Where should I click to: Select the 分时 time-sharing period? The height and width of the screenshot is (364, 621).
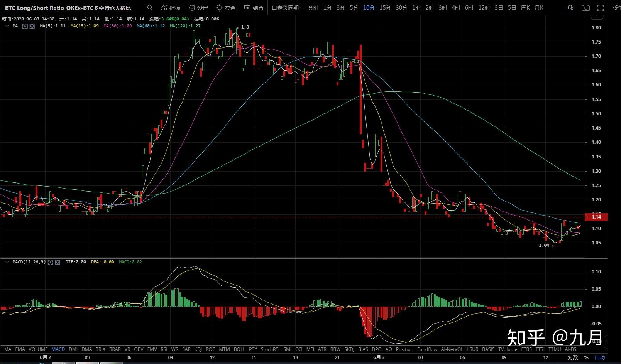(313, 8)
